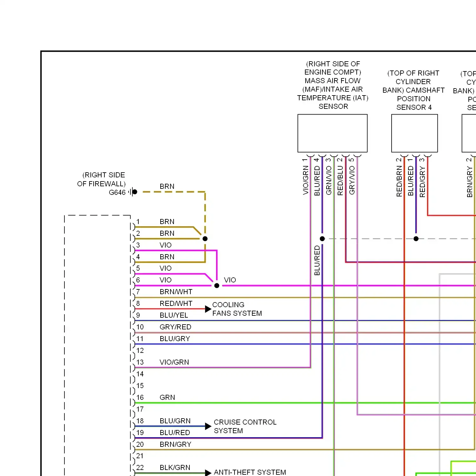
Task: Click the BLU/GRN wire label at pin 18
Action: point(175,421)
